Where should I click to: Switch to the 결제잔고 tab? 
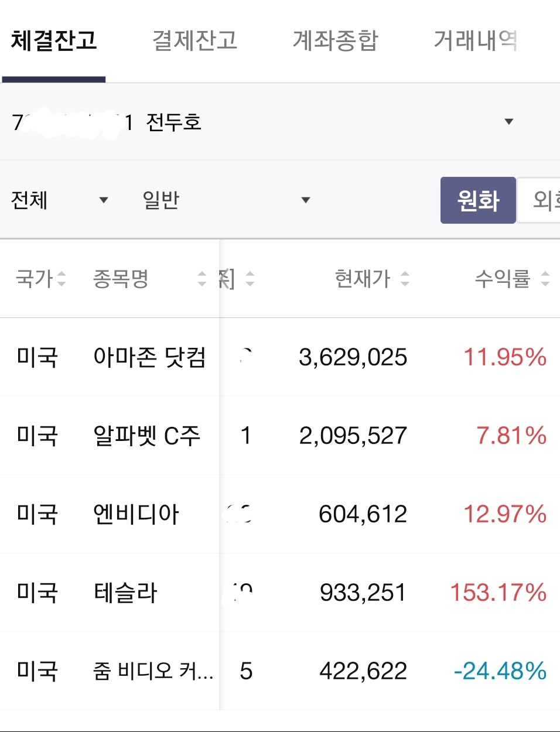[194, 41]
